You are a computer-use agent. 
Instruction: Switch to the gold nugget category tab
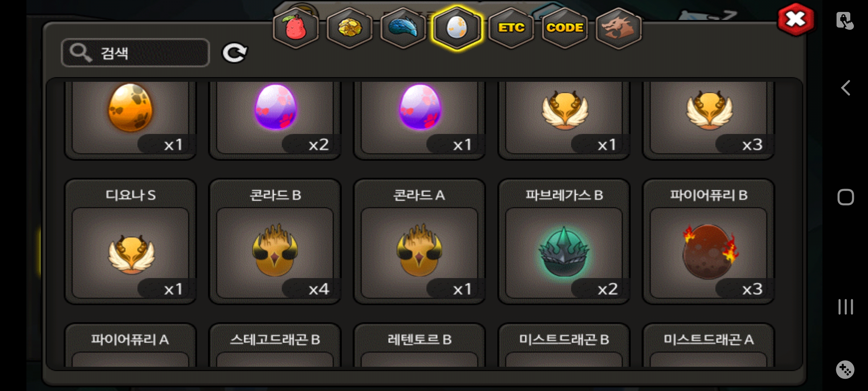[x=349, y=28]
